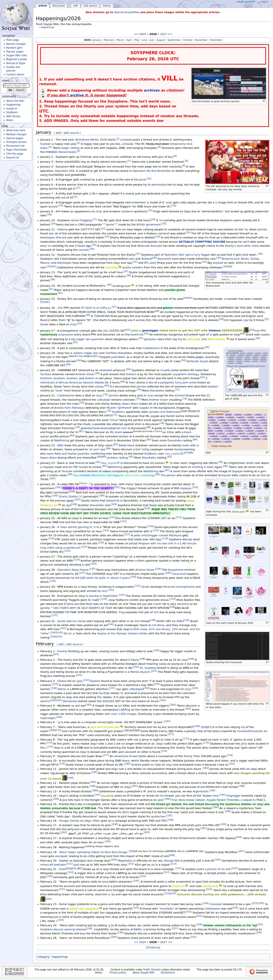This screenshot has width=273, height=980.
Task: Open About the Wiki community link
Action: [15, 101]
